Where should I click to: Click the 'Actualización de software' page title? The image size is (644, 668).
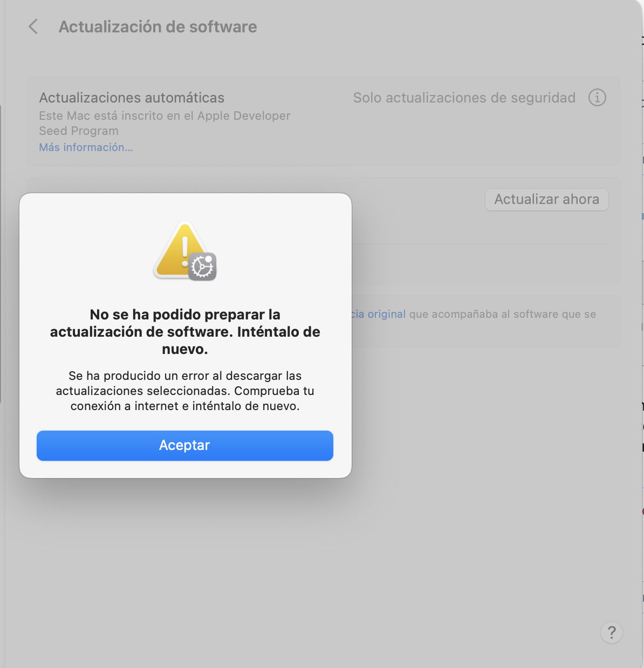157,26
